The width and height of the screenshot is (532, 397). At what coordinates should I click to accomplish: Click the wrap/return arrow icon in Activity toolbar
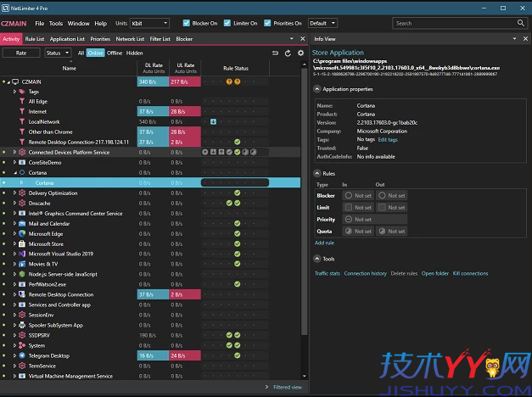pyautogui.click(x=275, y=53)
